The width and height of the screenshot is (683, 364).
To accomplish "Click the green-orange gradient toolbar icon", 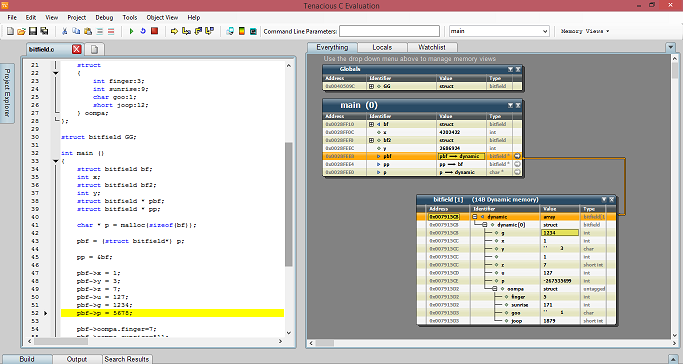I will [x=241, y=31].
